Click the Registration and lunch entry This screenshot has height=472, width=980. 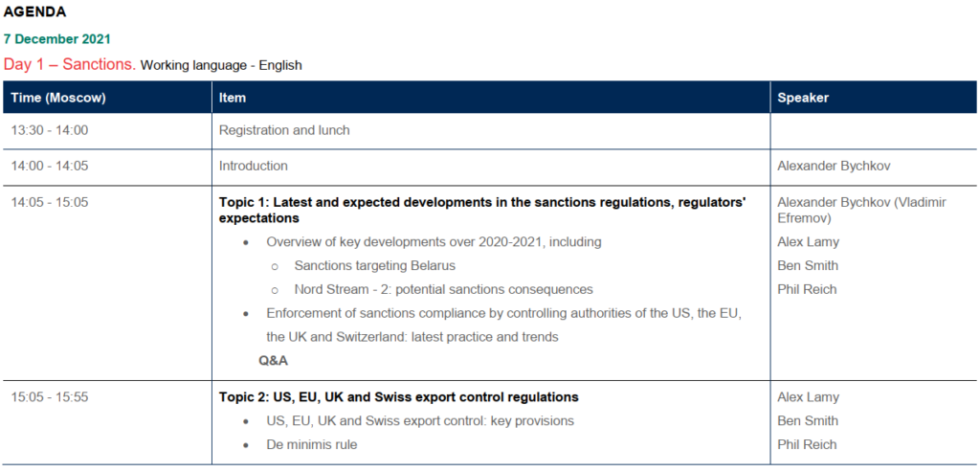pyautogui.click(x=284, y=130)
